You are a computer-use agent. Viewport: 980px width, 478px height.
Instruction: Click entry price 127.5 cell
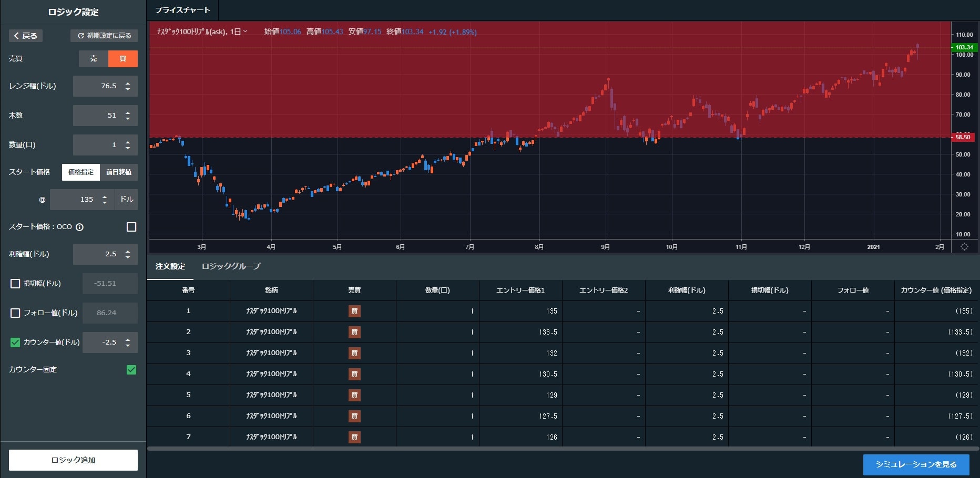[520, 416]
